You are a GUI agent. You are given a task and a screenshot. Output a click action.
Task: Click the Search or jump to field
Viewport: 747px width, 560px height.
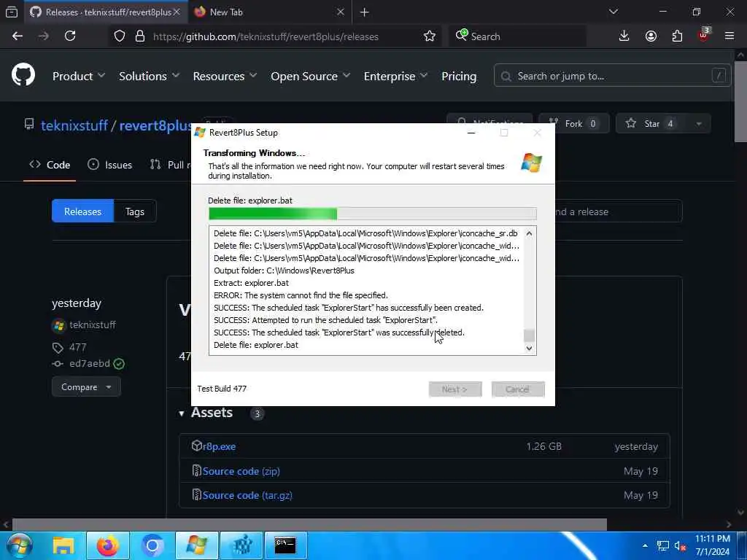tap(612, 76)
